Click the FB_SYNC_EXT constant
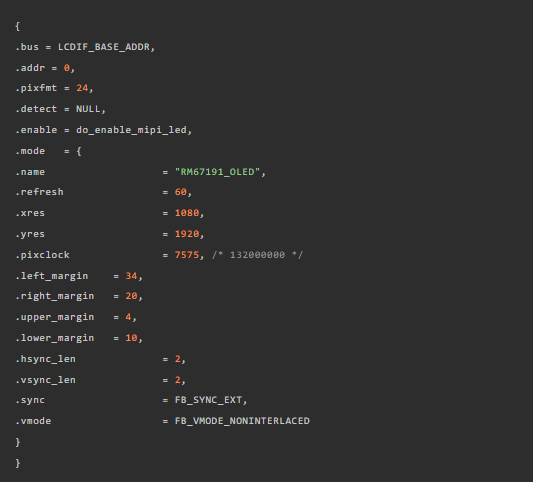 click(x=208, y=400)
